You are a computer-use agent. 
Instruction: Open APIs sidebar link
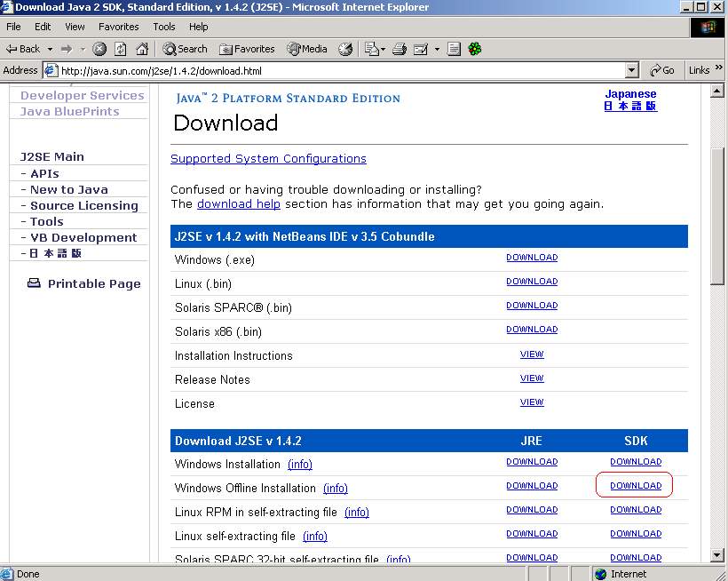44,173
